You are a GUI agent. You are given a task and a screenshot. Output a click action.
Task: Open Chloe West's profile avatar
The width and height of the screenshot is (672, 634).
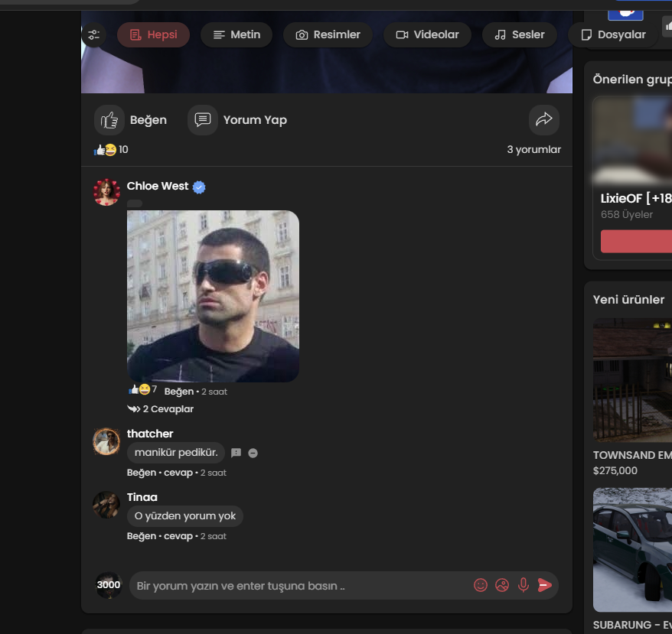[x=106, y=192]
